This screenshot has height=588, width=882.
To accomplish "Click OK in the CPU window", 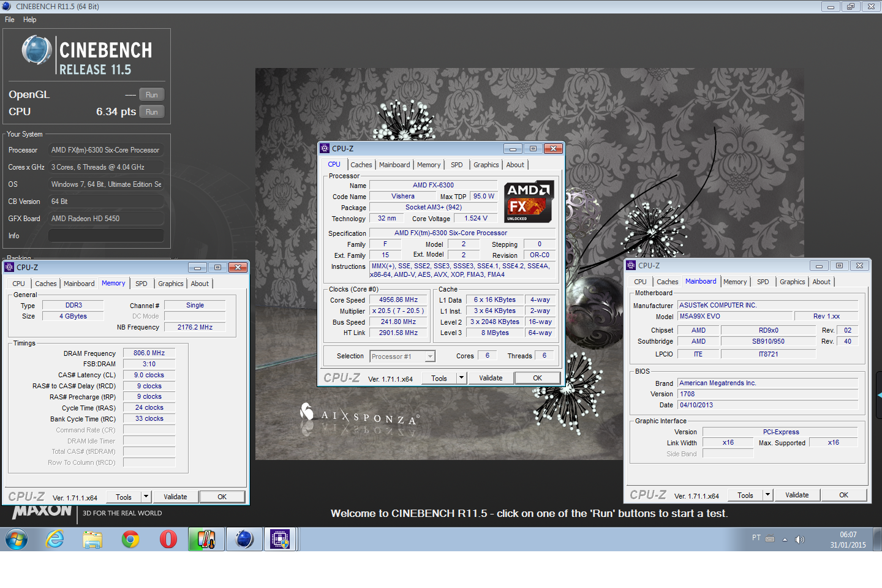I will [538, 378].
